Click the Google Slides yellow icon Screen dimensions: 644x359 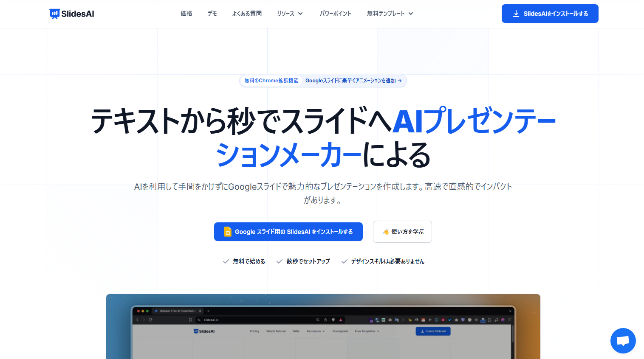pos(228,232)
